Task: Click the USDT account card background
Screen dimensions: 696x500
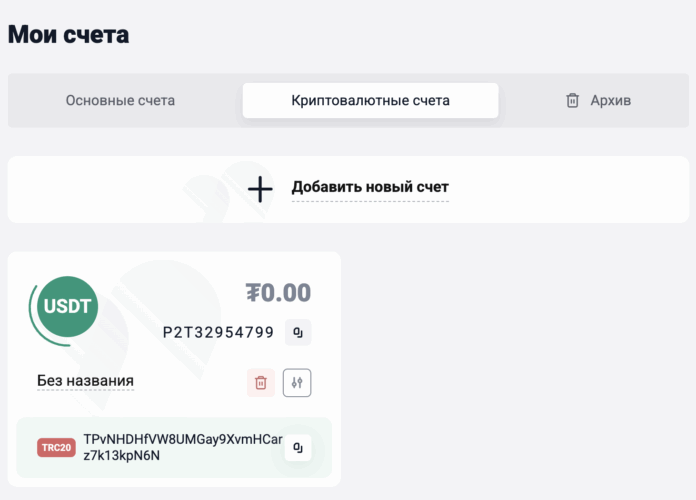Action: [x=174, y=369]
